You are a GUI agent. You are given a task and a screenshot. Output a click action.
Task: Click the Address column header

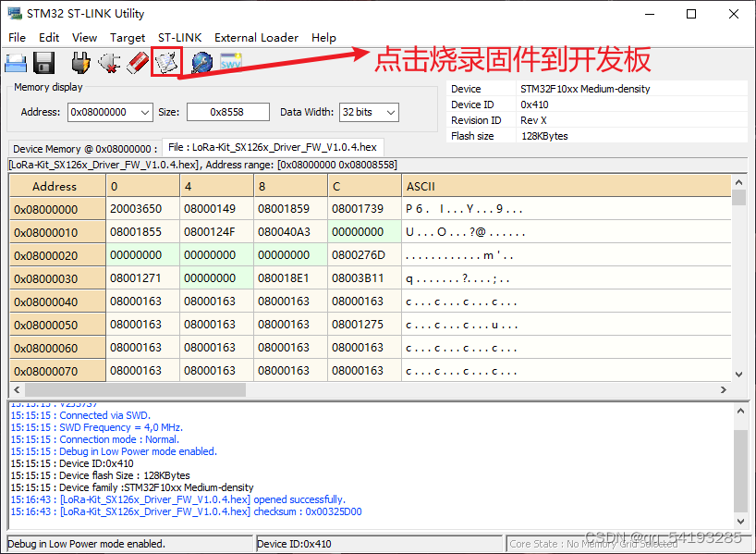(x=57, y=186)
